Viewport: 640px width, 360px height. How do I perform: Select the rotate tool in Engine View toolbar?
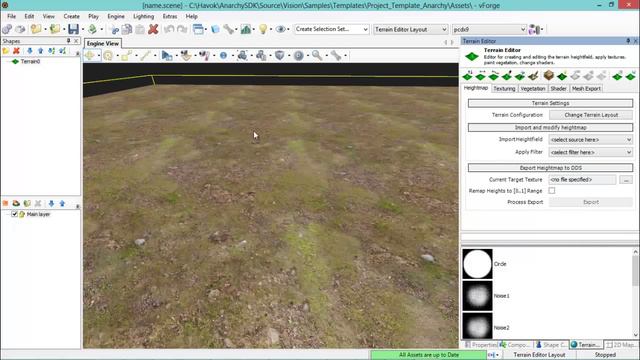[x=108, y=56]
